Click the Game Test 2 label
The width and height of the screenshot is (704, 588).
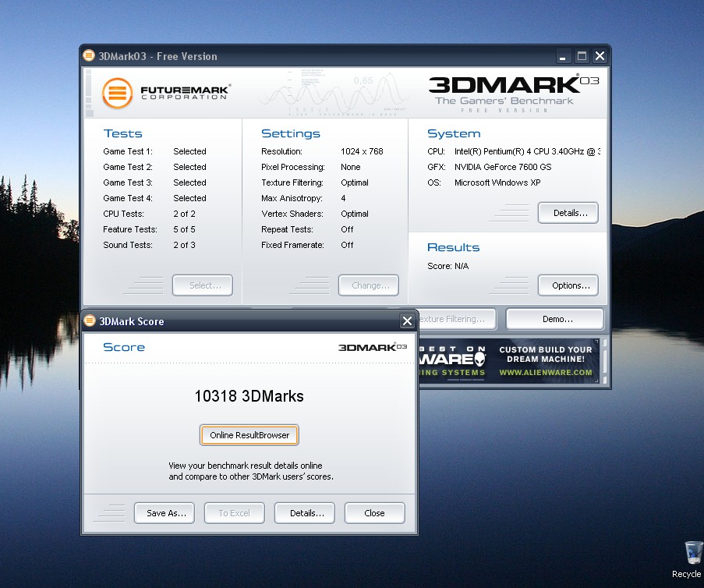128,167
